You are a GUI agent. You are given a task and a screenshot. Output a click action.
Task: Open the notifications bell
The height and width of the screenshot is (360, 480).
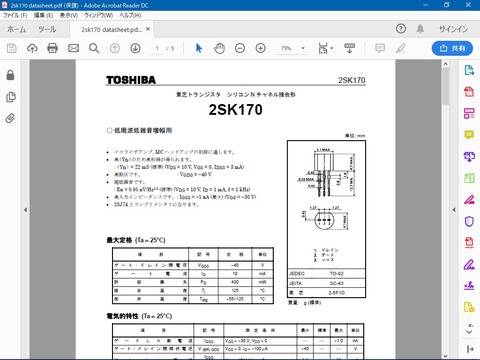(x=420, y=29)
